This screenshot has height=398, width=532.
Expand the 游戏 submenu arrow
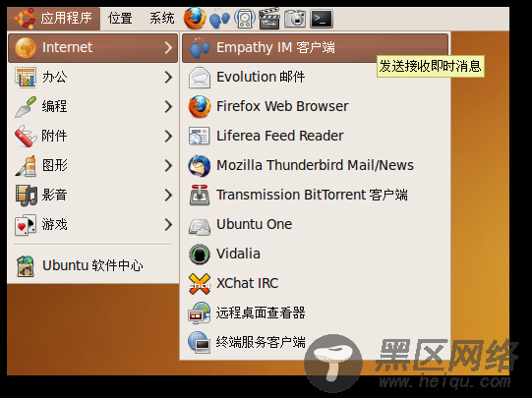[x=168, y=225]
